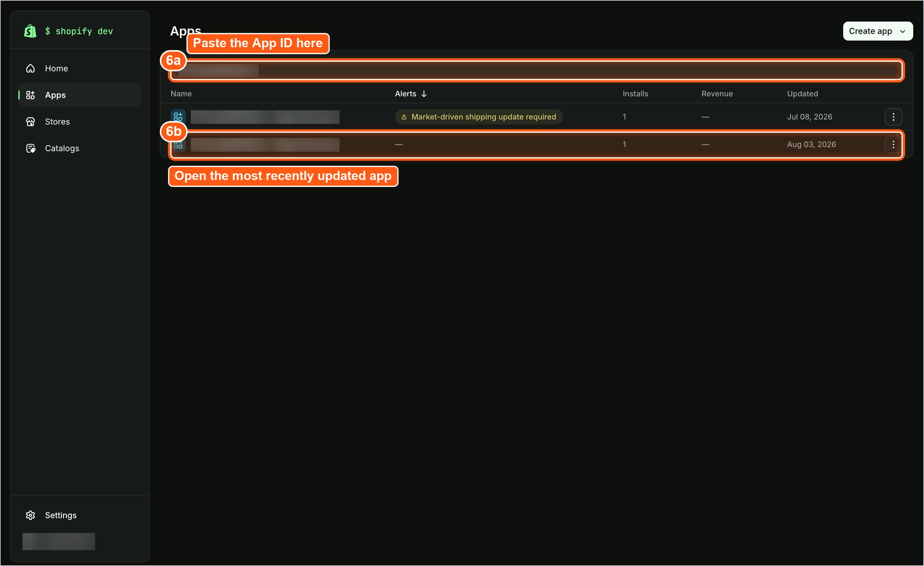Select the Apps sidebar icon

30,95
